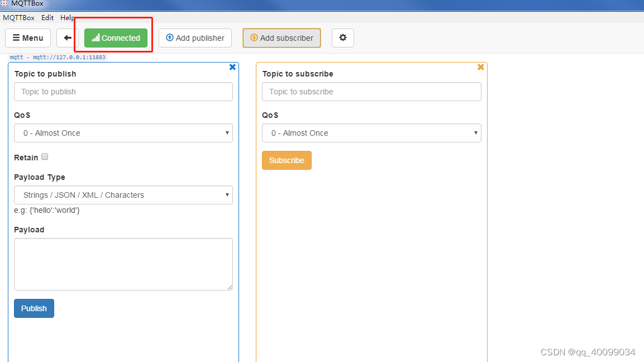This screenshot has height=362, width=644.
Task: Open the Edit menu
Action: 47,18
